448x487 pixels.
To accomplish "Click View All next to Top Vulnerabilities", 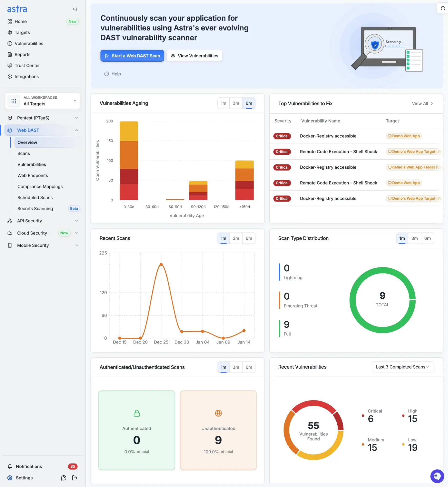I will (422, 104).
